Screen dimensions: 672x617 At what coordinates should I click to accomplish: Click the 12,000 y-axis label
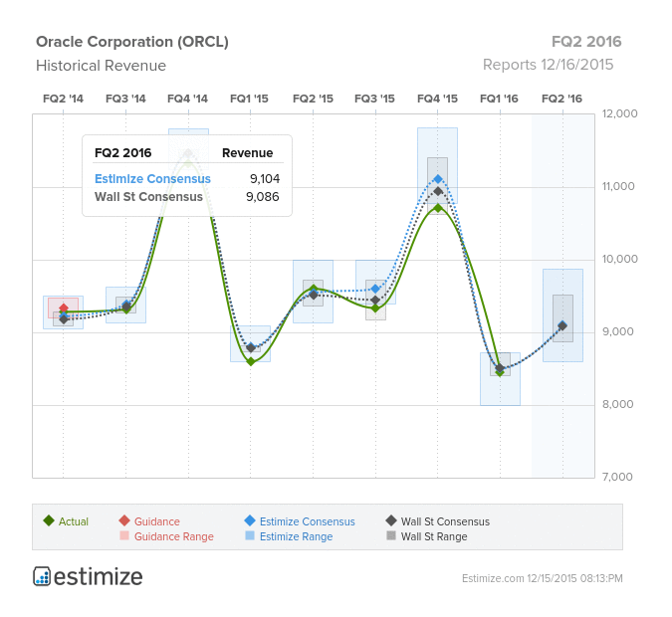(619, 113)
